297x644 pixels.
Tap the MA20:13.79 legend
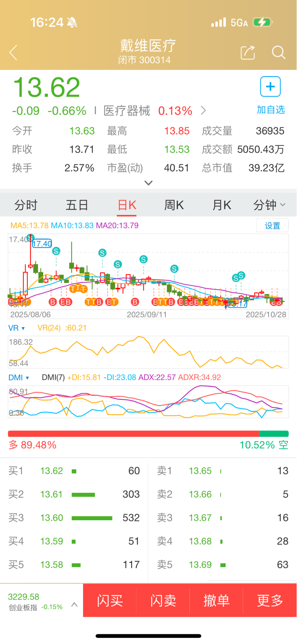click(x=117, y=225)
